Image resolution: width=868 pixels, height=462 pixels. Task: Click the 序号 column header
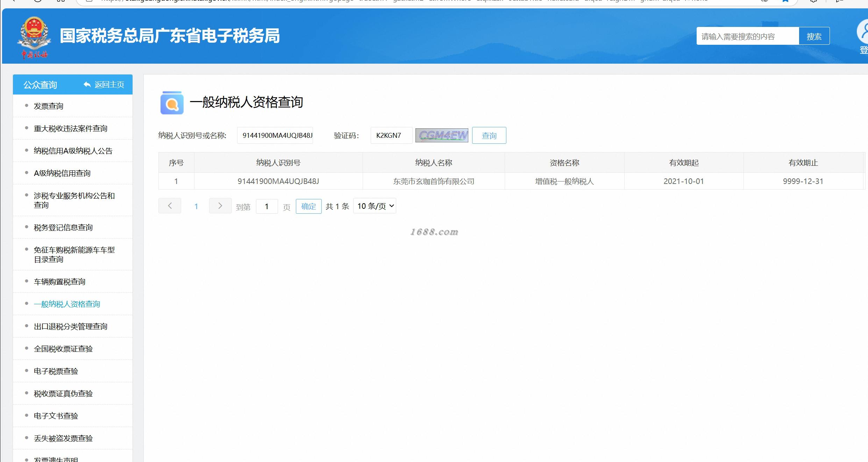coord(176,163)
